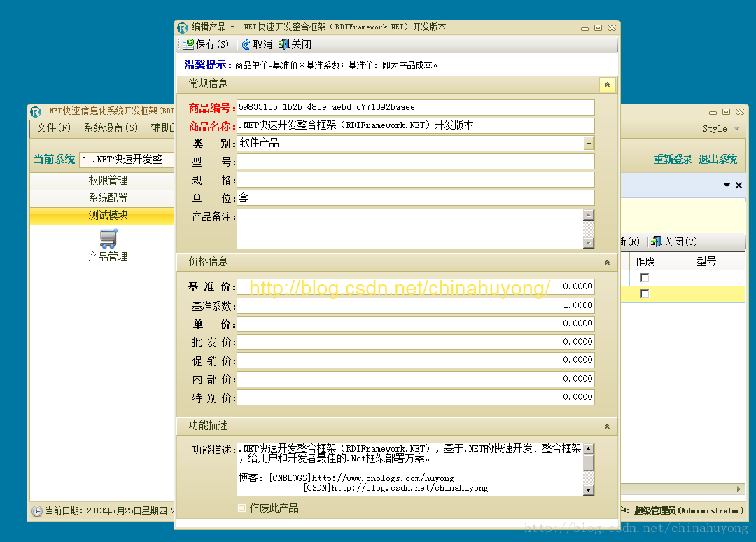Minimize the 编辑产品 dialog

(584, 28)
